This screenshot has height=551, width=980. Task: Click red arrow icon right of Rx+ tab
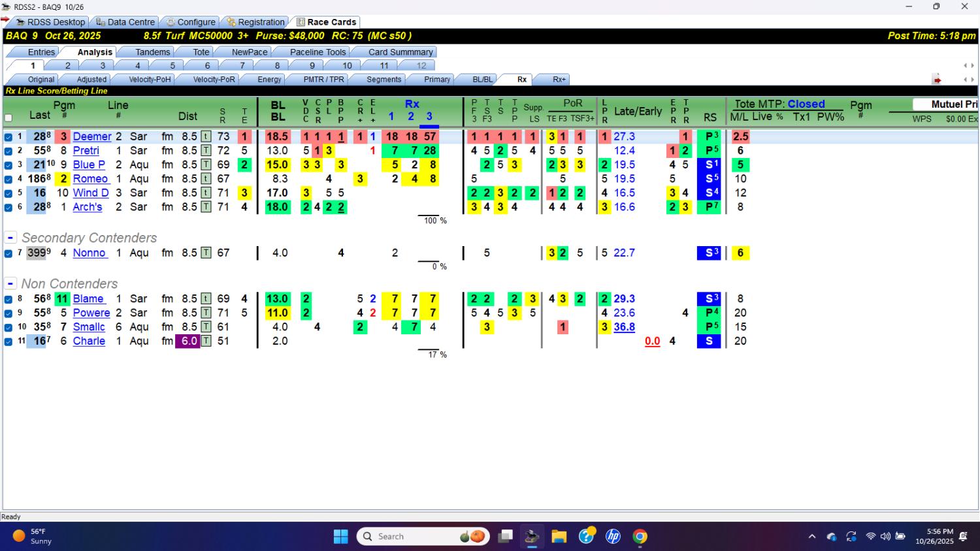[x=937, y=80]
